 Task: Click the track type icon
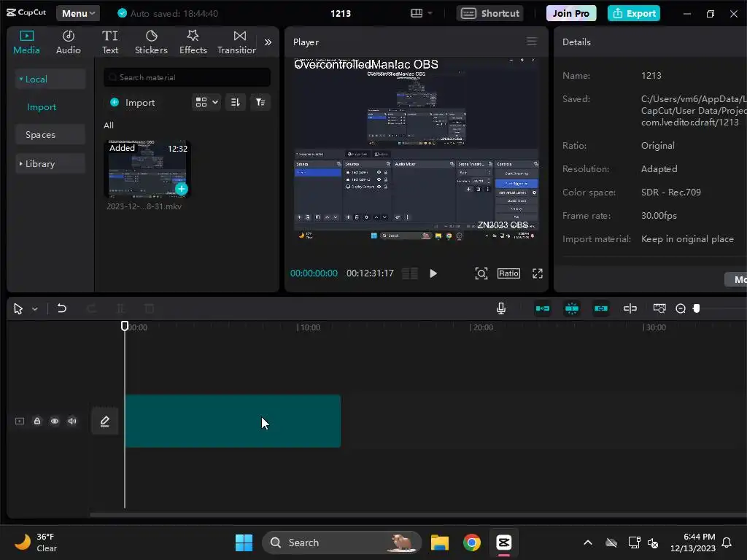tap(20, 421)
